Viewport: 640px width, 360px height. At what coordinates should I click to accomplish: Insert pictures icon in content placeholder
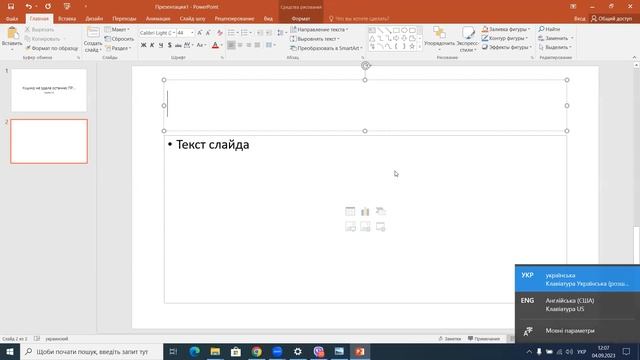[350, 227]
